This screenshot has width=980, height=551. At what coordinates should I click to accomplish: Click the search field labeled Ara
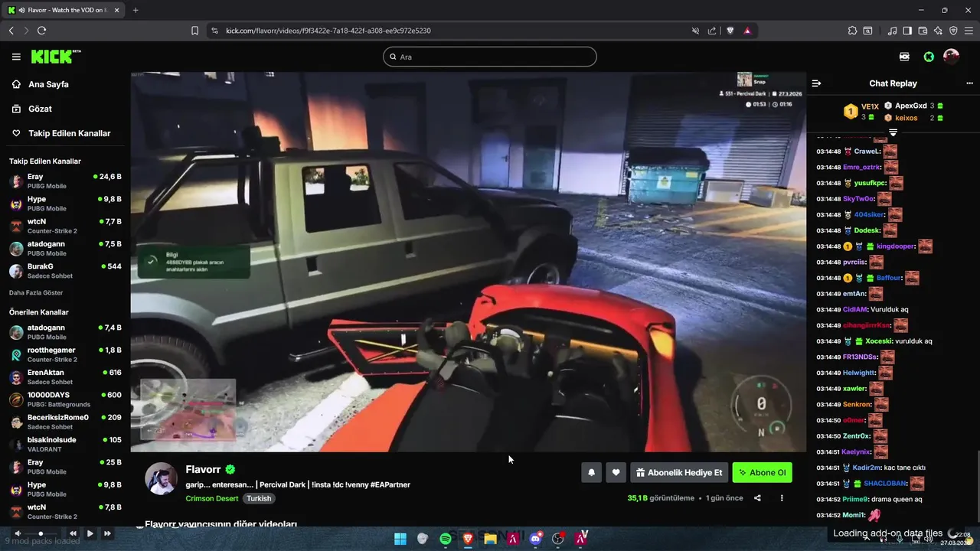(490, 57)
